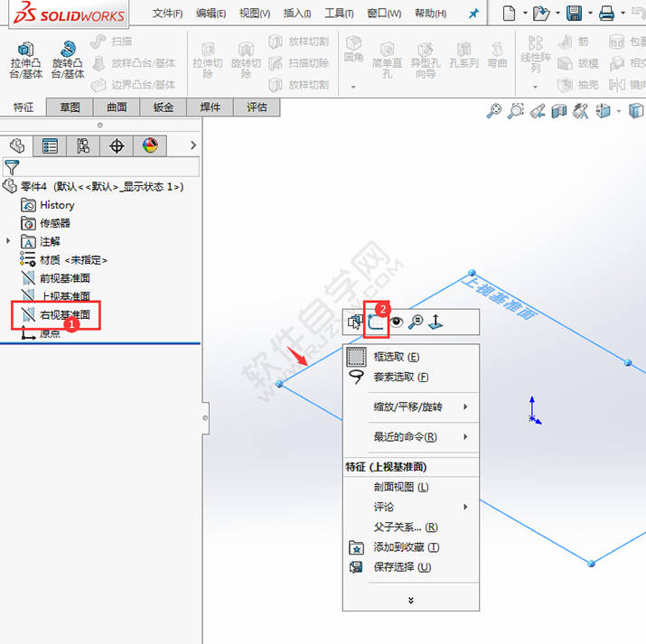Click the Sketch icon in context toolbar

(x=376, y=322)
